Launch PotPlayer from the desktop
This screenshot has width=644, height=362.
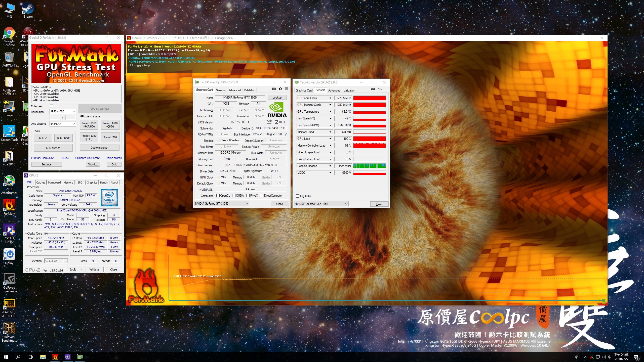pyautogui.click(x=9, y=86)
